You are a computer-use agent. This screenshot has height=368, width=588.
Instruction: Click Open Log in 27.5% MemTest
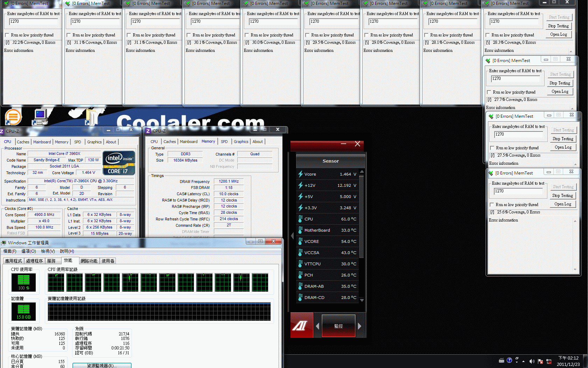(x=563, y=148)
